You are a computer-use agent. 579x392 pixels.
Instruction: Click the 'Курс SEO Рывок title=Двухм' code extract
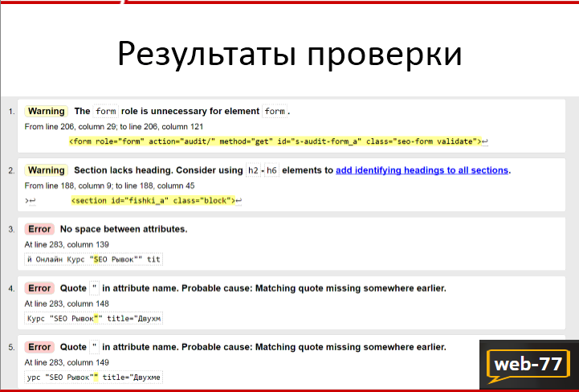pos(93,318)
